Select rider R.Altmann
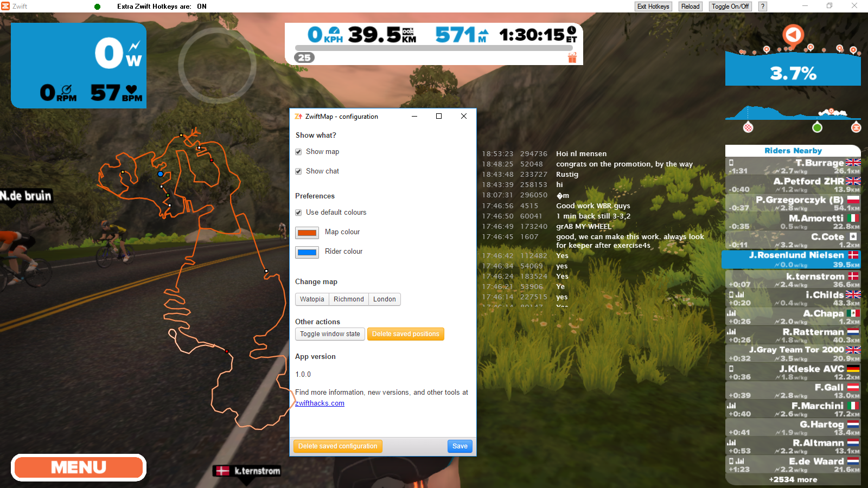This screenshot has height=488, width=868. tap(793, 446)
